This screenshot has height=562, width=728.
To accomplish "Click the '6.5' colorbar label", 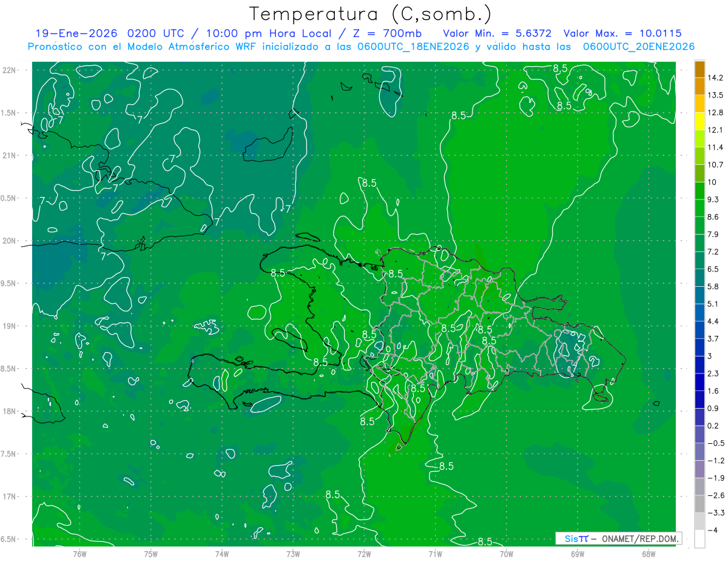I will [x=713, y=269].
